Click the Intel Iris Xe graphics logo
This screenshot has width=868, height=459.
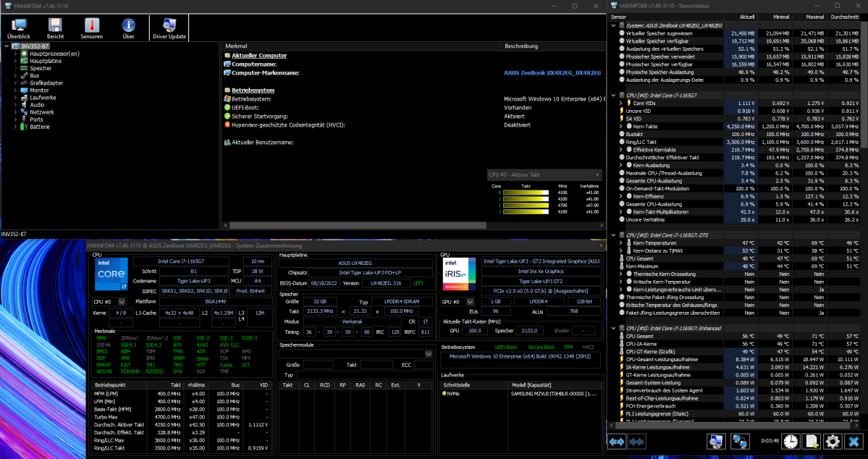tap(459, 274)
